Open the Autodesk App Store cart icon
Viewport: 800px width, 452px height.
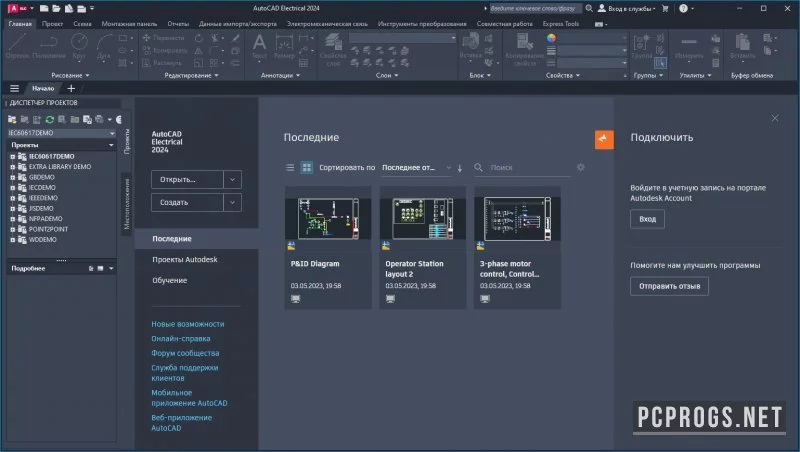coord(665,8)
